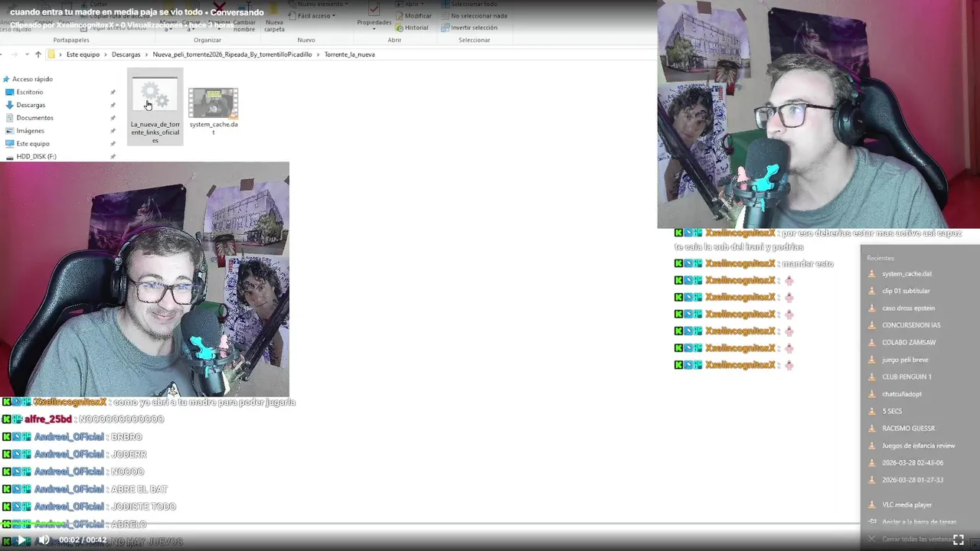The image size is (980, 551).
Task: Open La_nueva_de_torrente_links_oficiales file
Action: coord(155,107)
